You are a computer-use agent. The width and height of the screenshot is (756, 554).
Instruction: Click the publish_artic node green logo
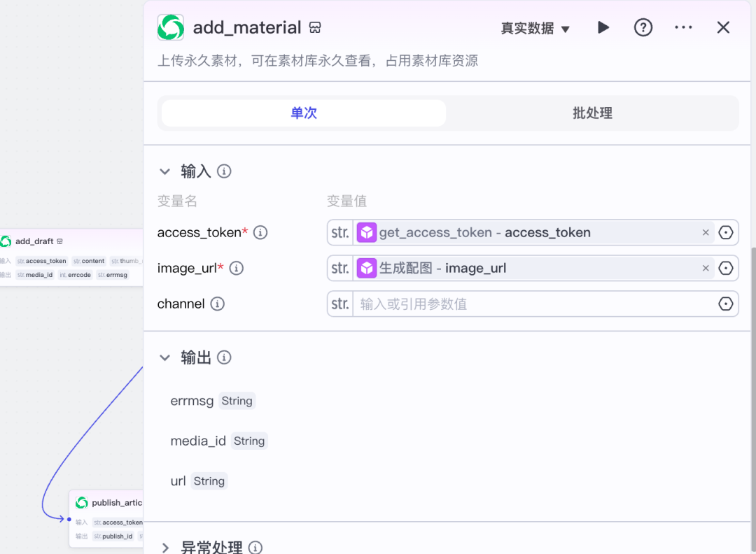click(82, 502)
